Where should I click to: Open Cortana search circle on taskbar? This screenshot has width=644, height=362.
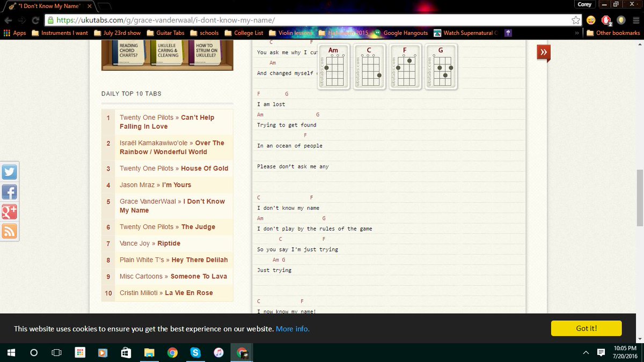(x=34, y=352)
